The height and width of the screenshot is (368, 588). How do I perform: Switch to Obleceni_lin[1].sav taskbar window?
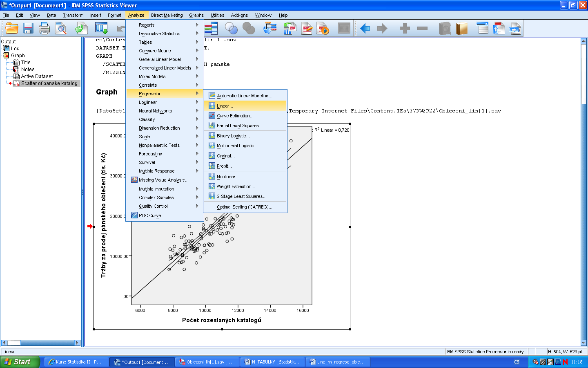point(207,362)
